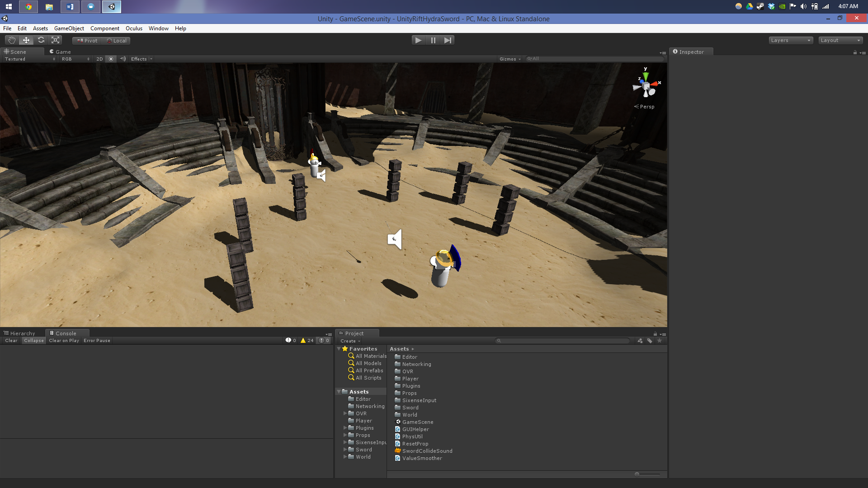Viewport: 868px width, 488px height.
Task: Expand the Plugins folder in tree
Action: click(345, 428)
